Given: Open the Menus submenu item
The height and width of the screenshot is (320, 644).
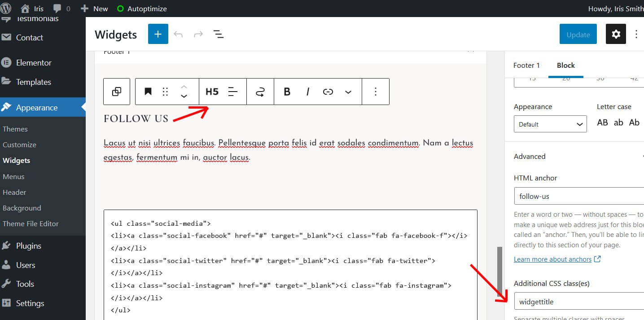Looking at the screenshot, I should (13, 176).
